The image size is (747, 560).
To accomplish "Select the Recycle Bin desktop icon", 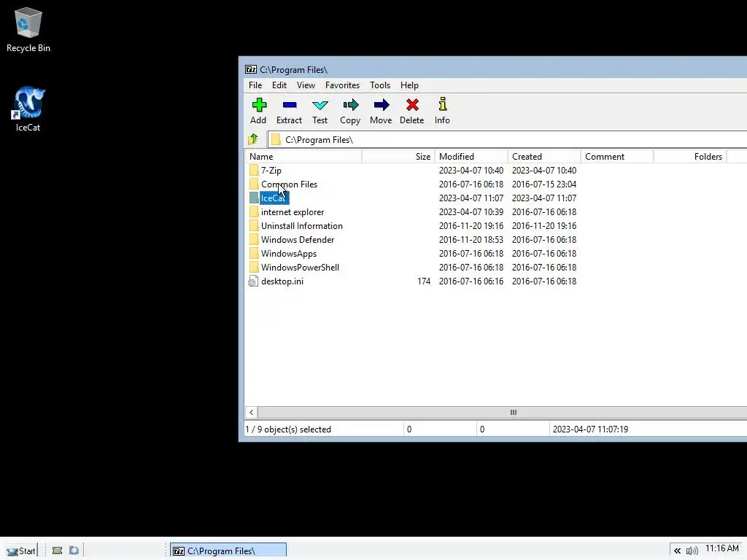I will point(28,30).
